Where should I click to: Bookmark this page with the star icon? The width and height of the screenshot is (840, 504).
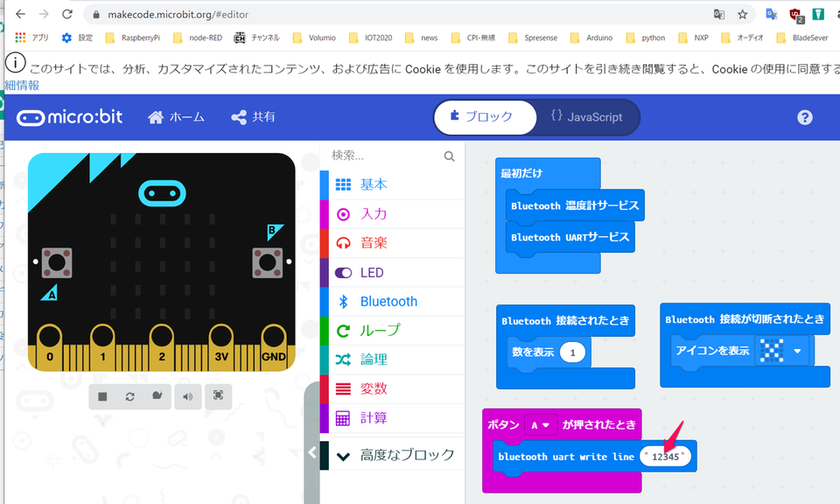coord(742,14)
